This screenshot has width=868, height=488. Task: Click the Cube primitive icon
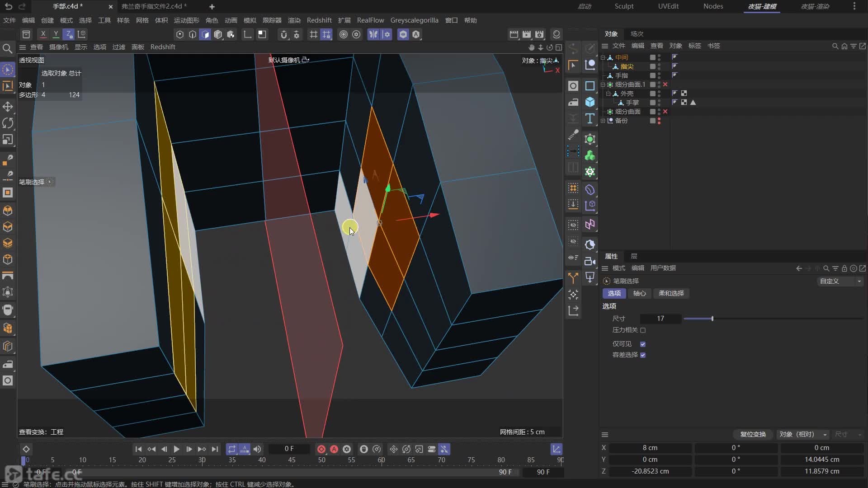point(590,102)
